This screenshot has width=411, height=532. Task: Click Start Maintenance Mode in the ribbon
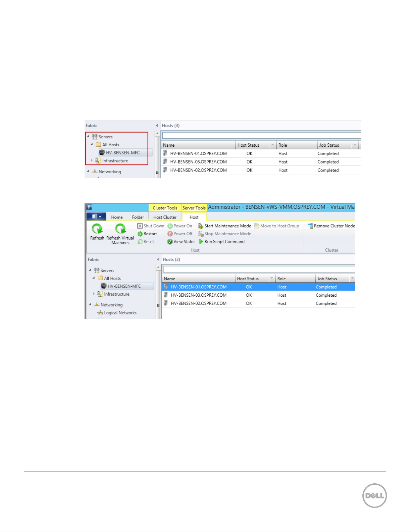pos(224,226)
